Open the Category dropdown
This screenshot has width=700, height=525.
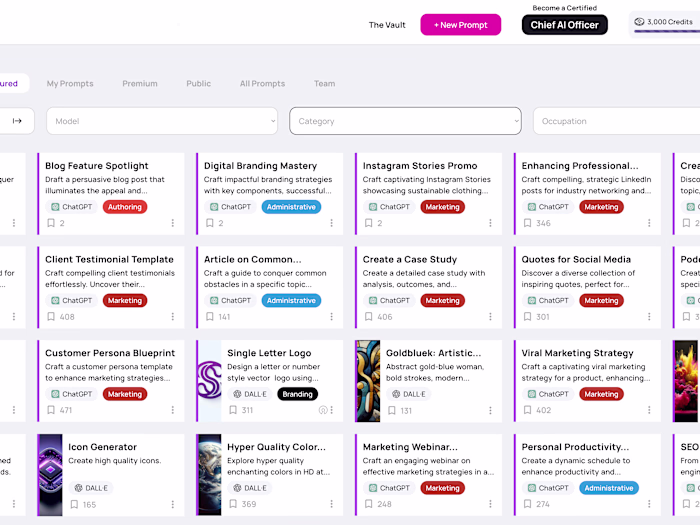405,121
